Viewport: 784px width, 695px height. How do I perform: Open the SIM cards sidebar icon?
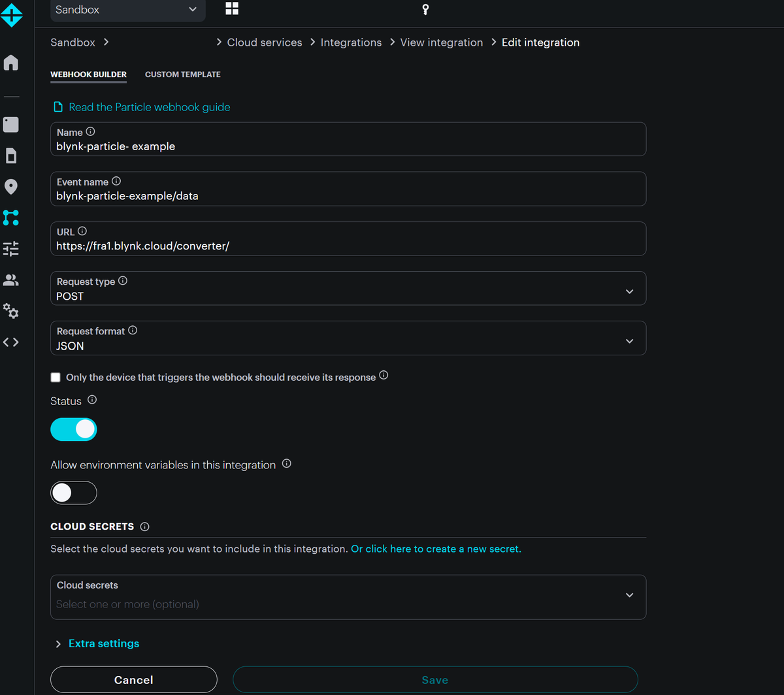pos(11,155)
